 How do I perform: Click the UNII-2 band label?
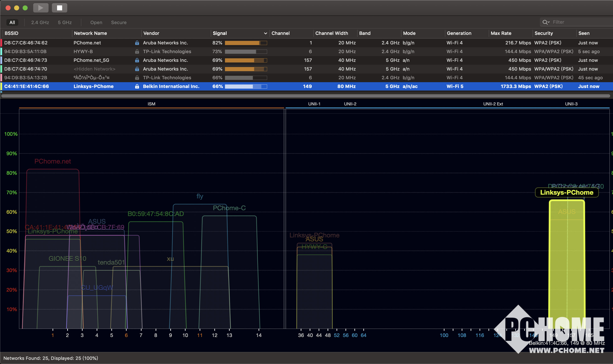point(350,104)
